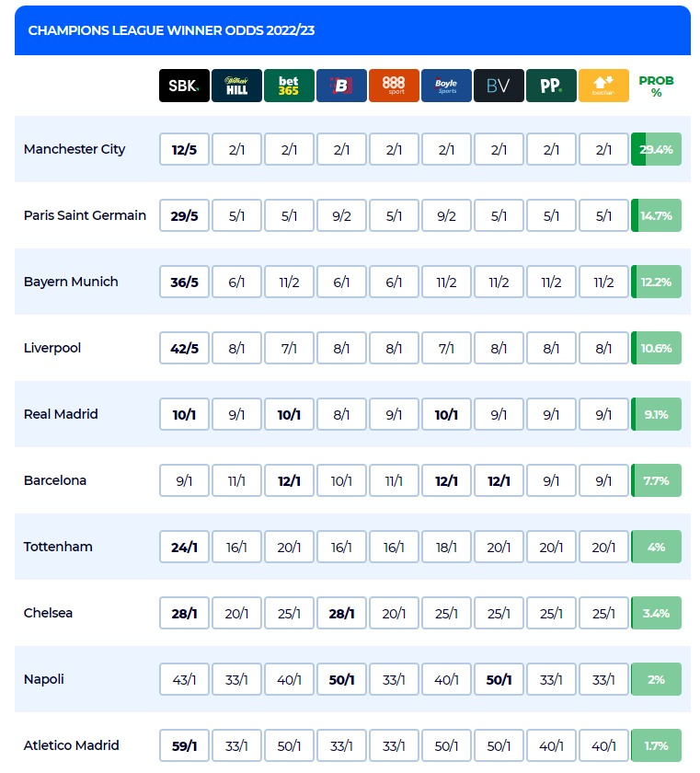Open the BV BetVictor logo

tap(499, 86)
